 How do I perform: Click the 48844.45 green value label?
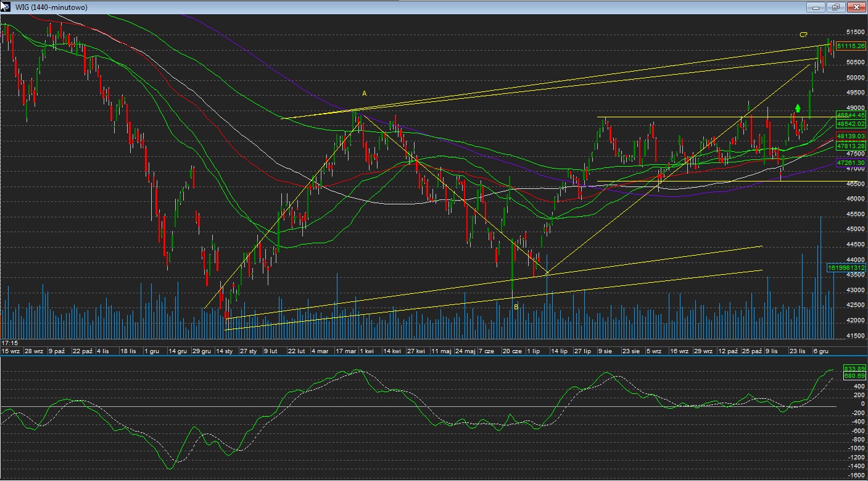(x=851, y=115)
